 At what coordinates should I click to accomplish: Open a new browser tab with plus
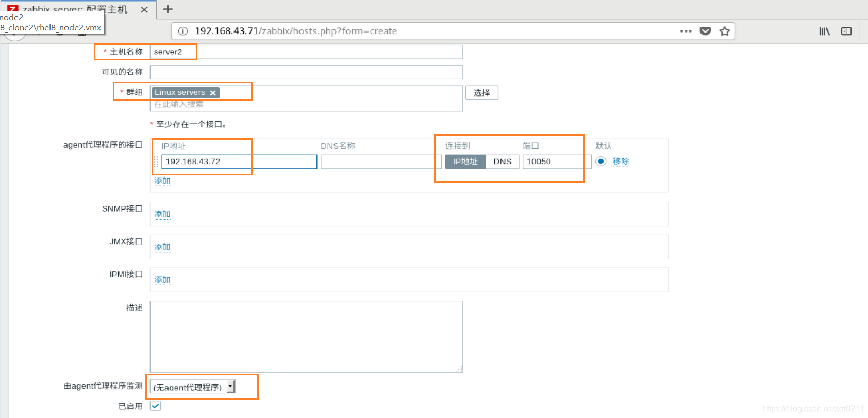click(168, 9)
